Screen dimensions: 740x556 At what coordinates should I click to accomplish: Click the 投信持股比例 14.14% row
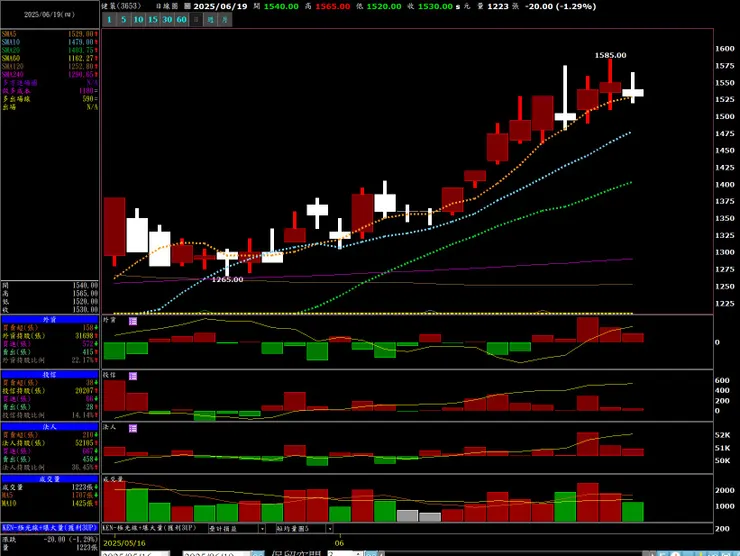(x=50, y=415)
